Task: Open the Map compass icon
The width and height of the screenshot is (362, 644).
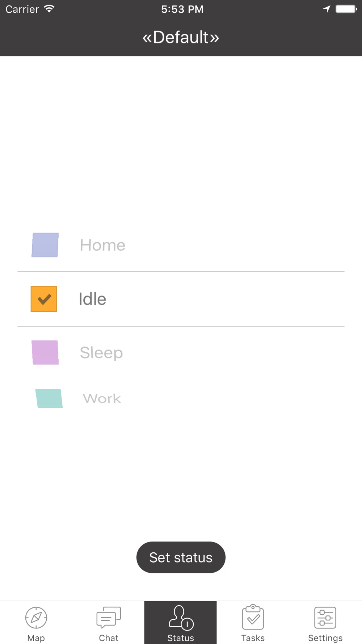Action: [36, 618]
